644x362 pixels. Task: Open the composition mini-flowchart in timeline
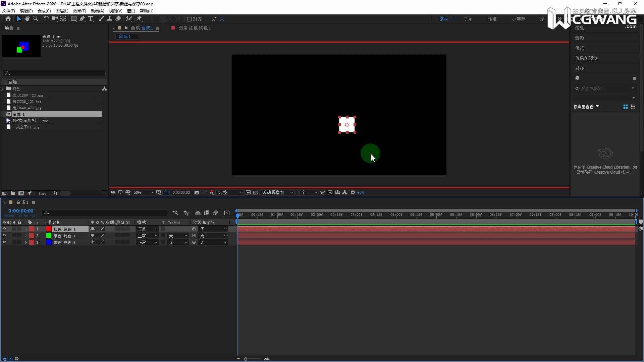[175, 213]
